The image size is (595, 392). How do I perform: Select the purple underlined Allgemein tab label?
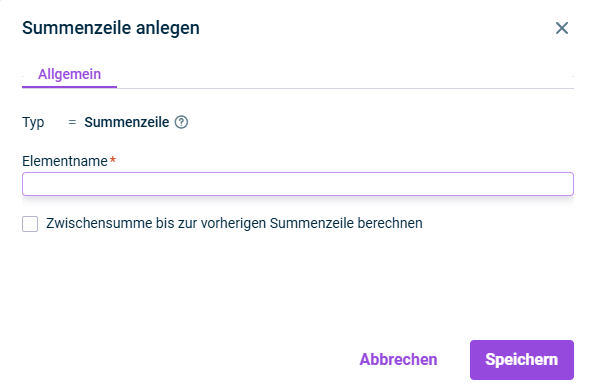tap(69, 74)
